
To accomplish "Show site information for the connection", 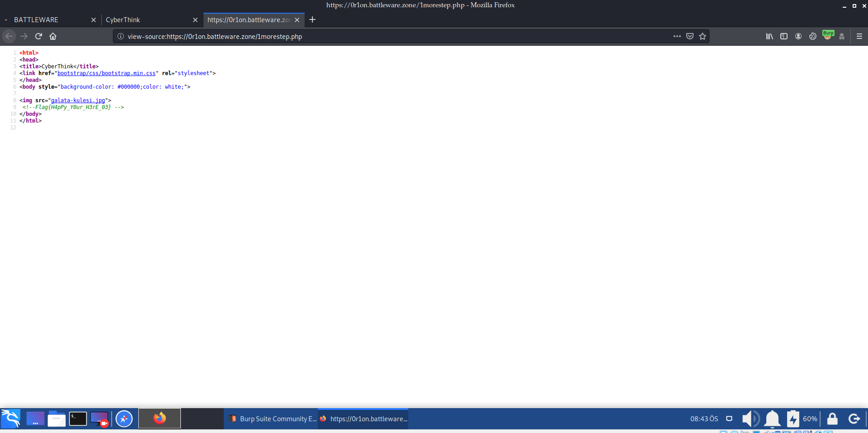I will (121, 36).
